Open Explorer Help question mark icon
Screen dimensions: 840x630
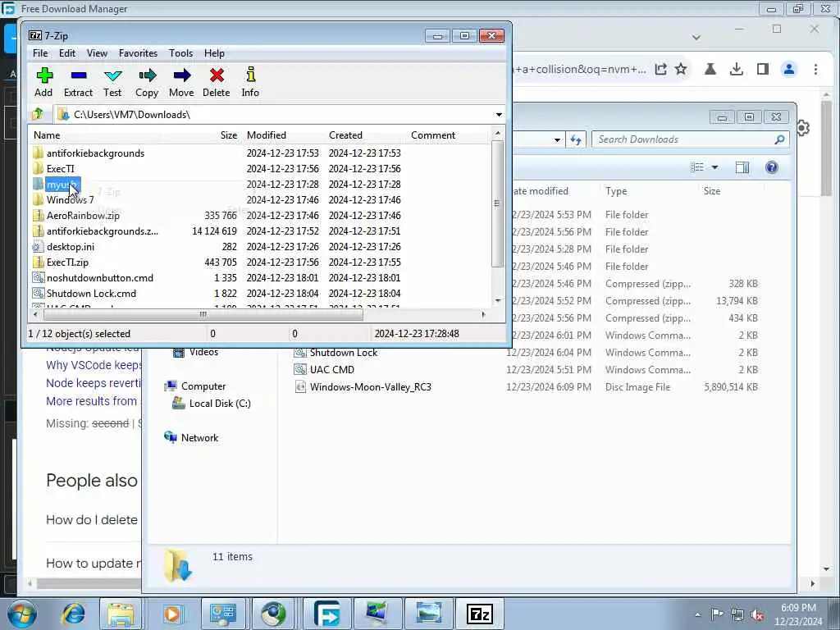click(x=771, y=167)
